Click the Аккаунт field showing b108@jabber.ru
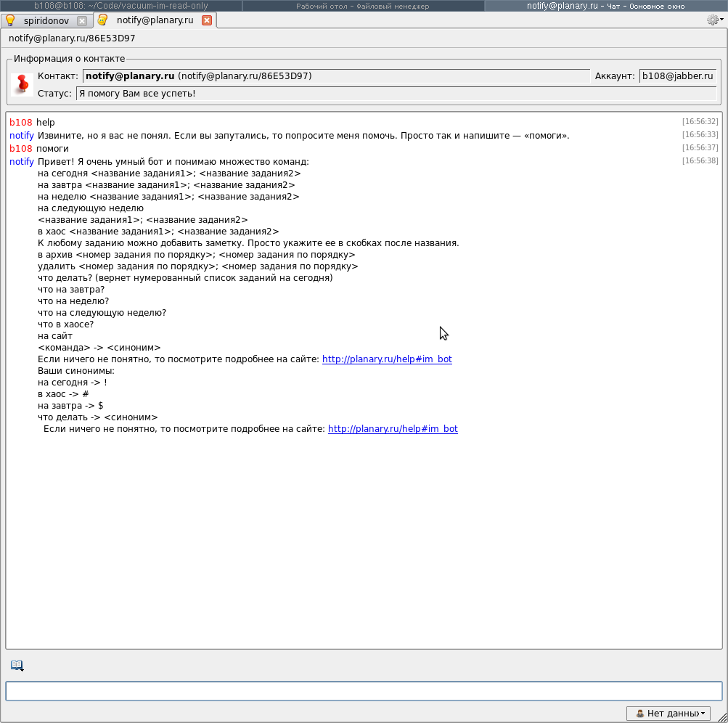The height and width of the screenshot is (723, 728). tap(677, 76)
